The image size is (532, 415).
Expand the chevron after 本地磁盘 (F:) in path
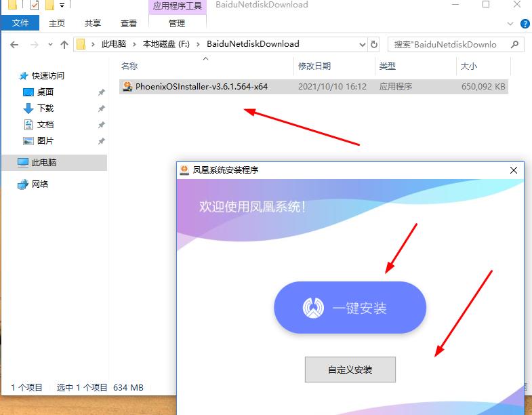click(x=198, y=44)
